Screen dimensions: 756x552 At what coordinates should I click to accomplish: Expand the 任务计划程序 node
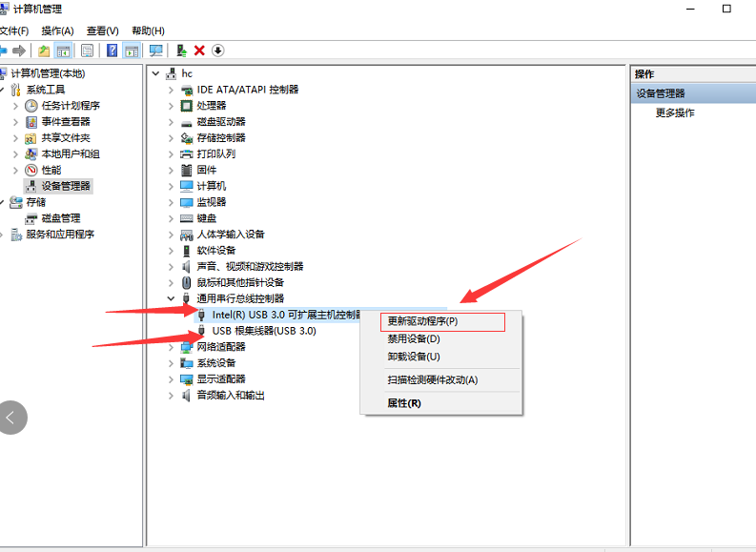16,106
